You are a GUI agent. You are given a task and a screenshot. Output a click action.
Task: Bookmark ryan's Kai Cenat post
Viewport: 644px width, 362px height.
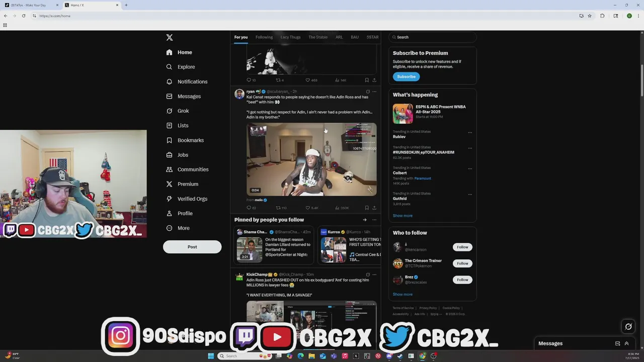[367, 208]
